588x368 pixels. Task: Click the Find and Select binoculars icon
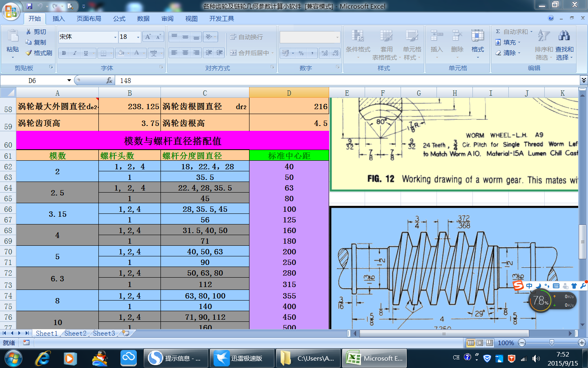[564, 36]
